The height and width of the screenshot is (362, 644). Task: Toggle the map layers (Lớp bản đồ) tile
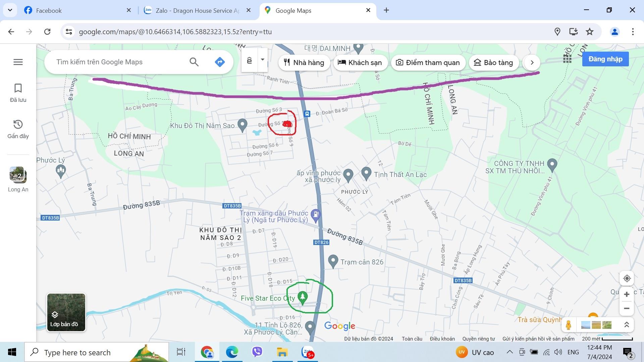66,312
